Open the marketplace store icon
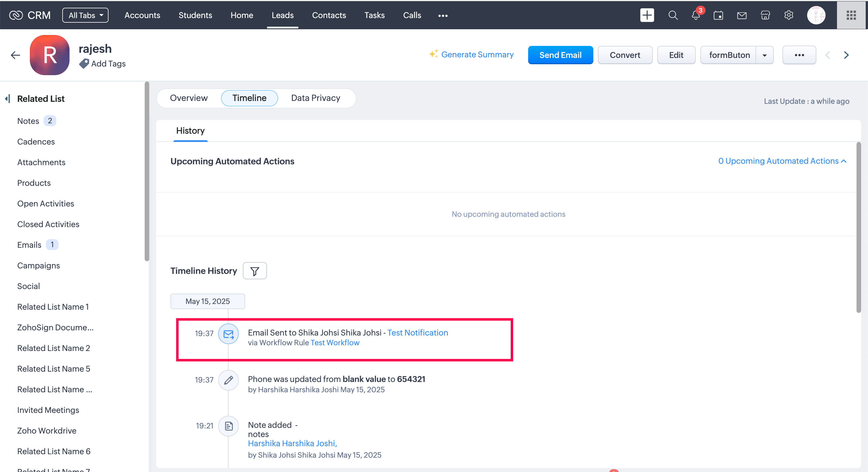 (765, 15)
